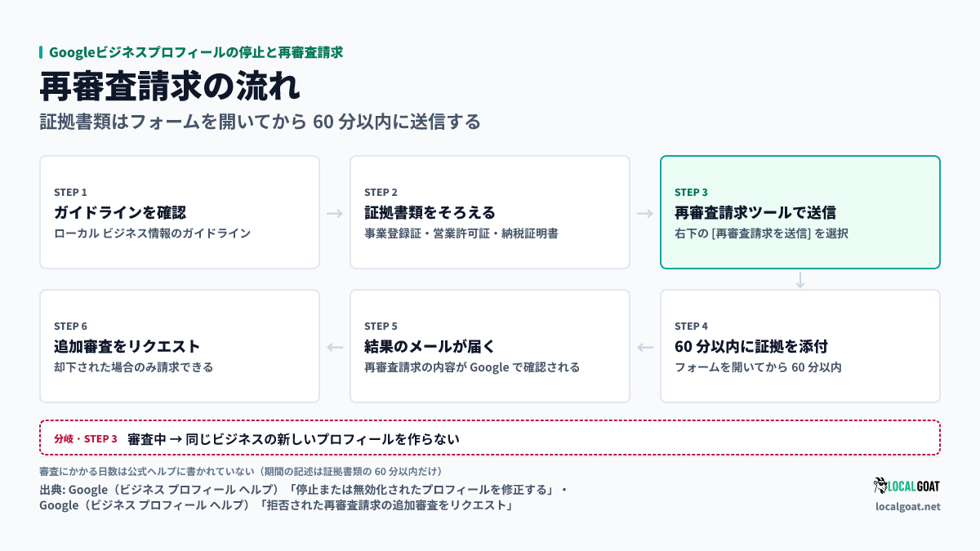This screenshot has height=551, width=980.
Task: Click the title ガイドラインを確認
Action: 120,213
